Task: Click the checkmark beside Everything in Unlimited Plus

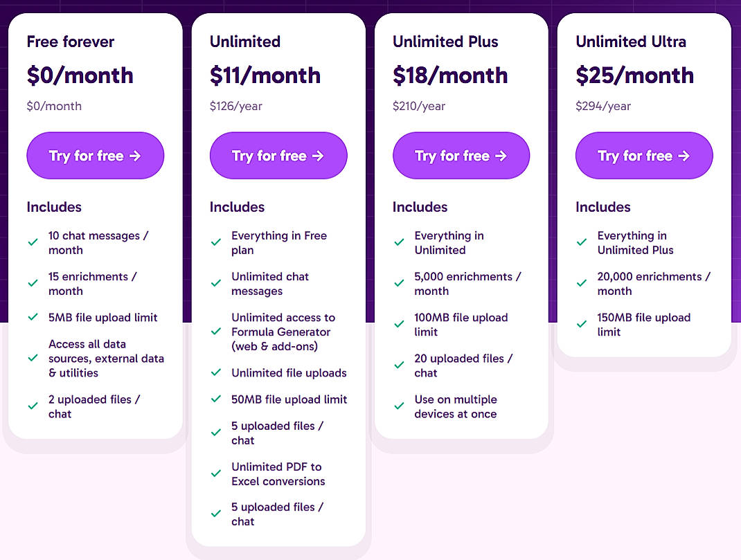Action: (581, 242)
